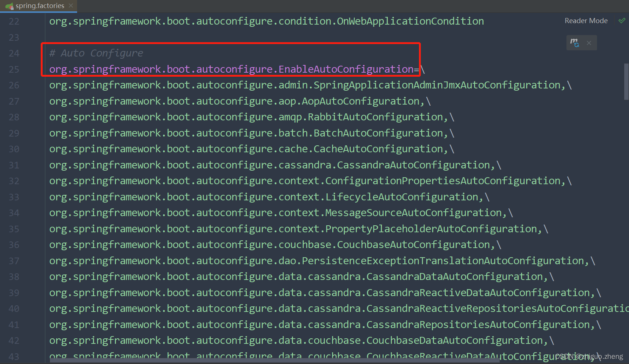
Task: Click the spring.factories file type icon
Action: point(9,6)
